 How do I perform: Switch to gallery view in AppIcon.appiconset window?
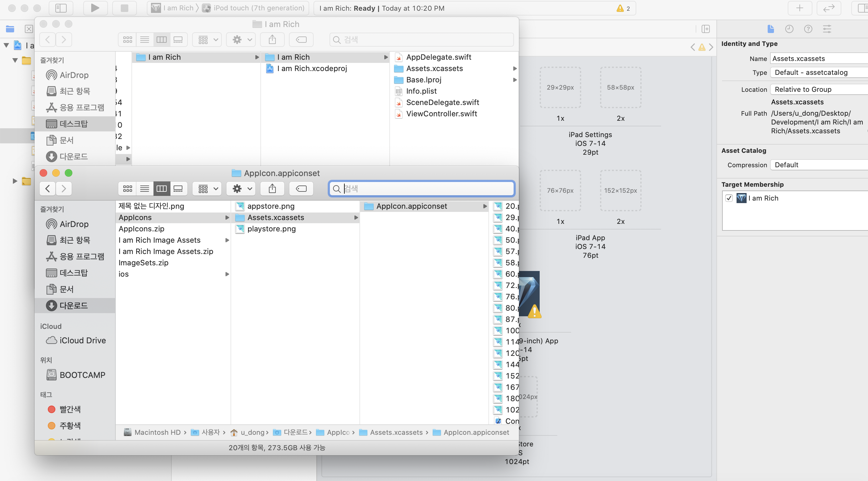click(178, 189)
